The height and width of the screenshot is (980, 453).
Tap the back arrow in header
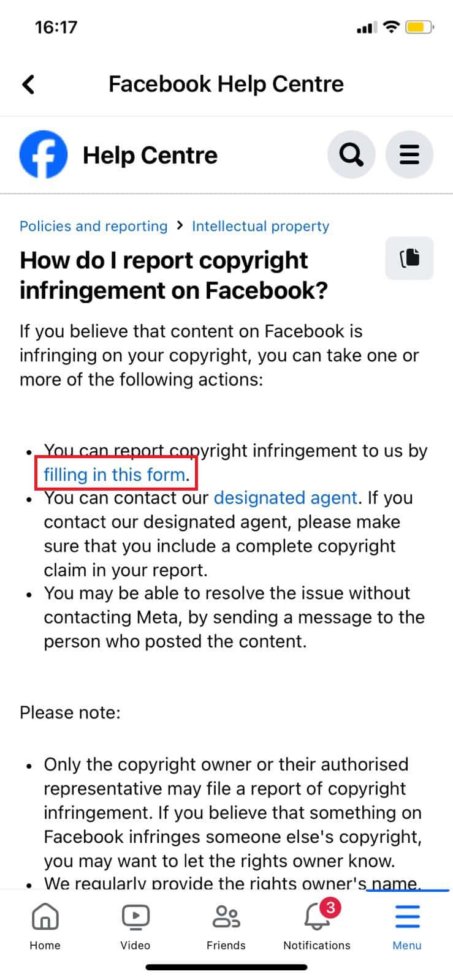(28, 84)
